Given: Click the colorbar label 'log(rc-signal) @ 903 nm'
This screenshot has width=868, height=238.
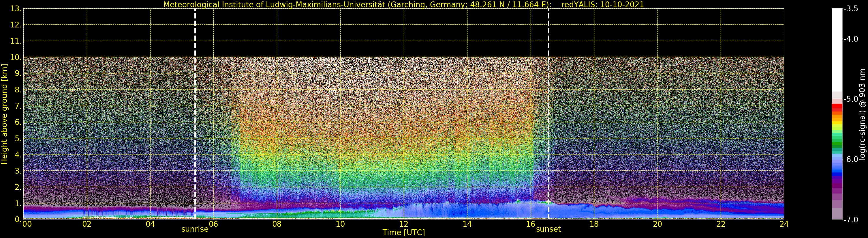Looking at the screenshot, I should pos(862,114).
